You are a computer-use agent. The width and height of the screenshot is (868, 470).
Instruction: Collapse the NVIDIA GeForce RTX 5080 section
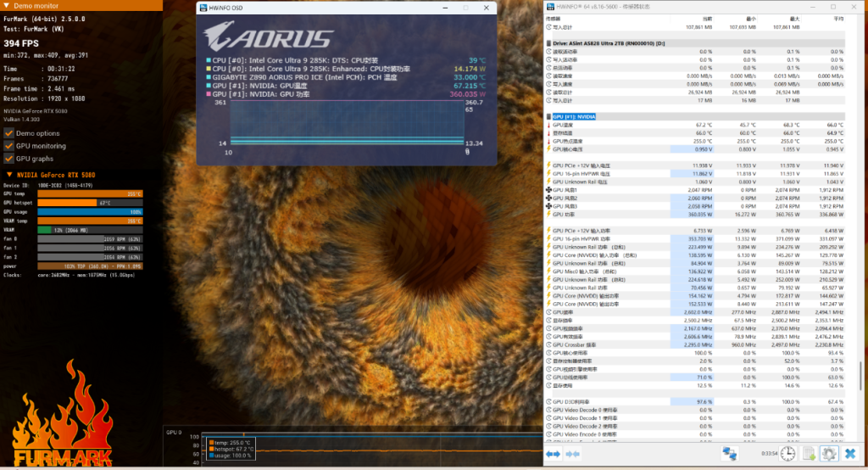click(x=8, y=175)
